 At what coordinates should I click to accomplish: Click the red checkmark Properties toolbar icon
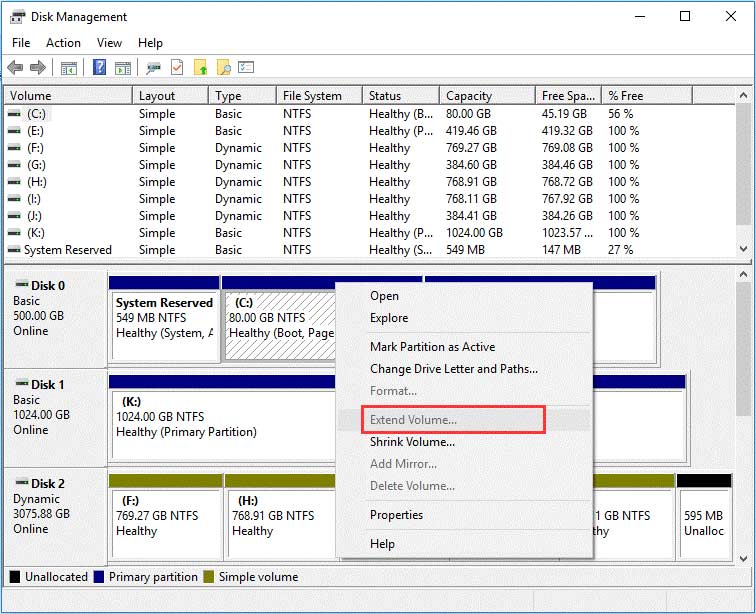tap(177, 68)
